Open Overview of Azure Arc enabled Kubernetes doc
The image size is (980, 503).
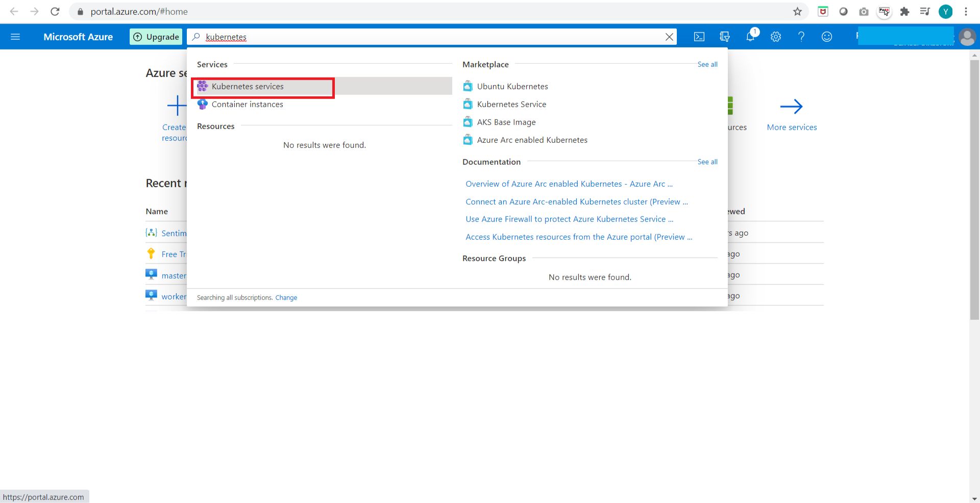coord(569,184)
